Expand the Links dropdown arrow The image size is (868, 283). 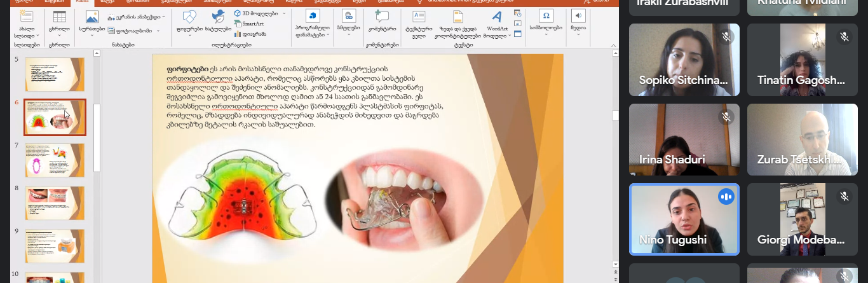point(348,36)
